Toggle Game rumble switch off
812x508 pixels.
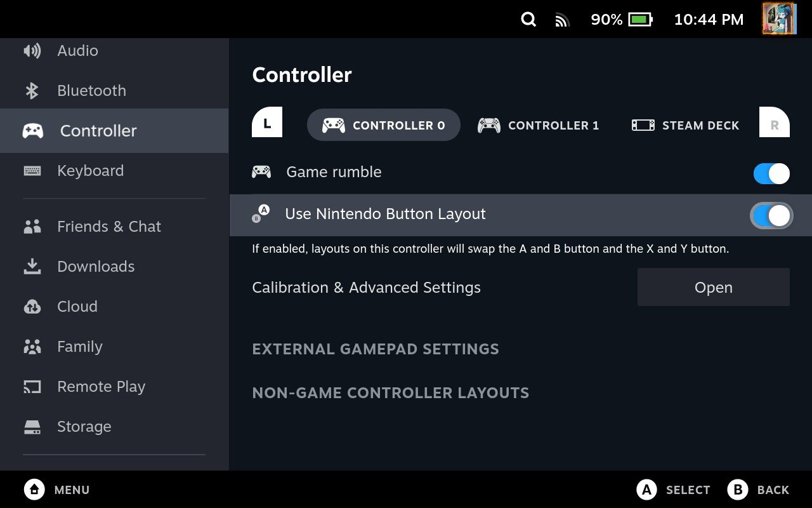point(771,173)
